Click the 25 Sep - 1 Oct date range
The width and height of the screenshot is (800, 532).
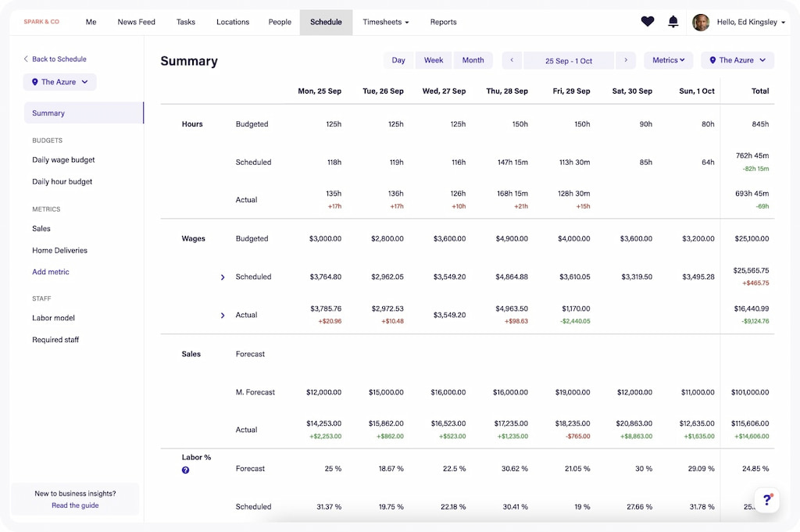pos(568,61)
